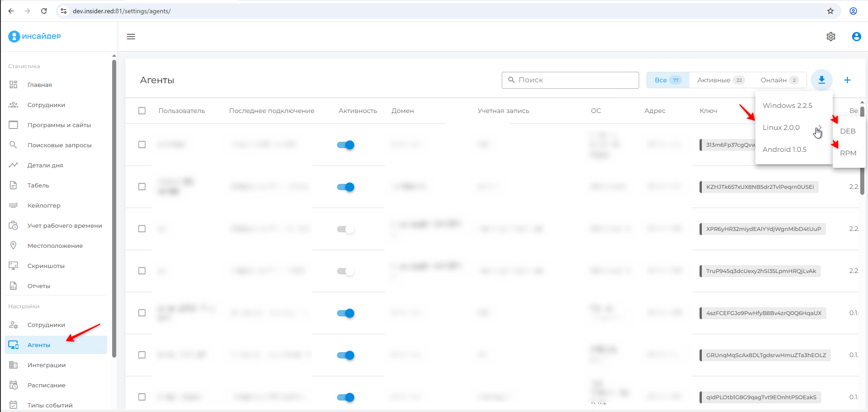Choose Android 1.0.5 from download menu

784,150
